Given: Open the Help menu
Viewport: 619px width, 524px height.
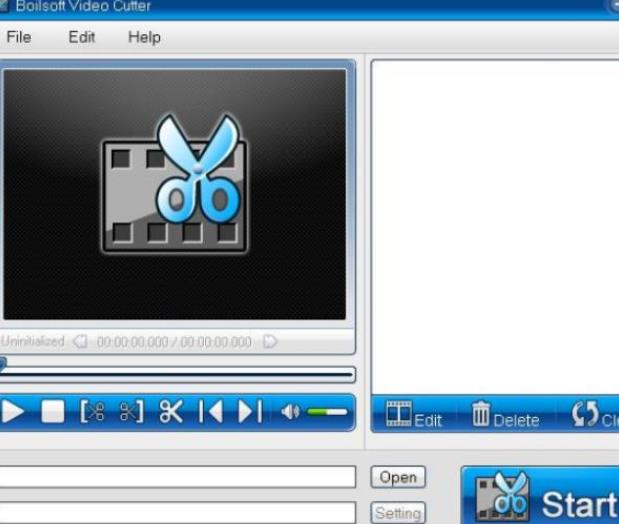Looking at the screenshot, I should (x=144, y=37).
